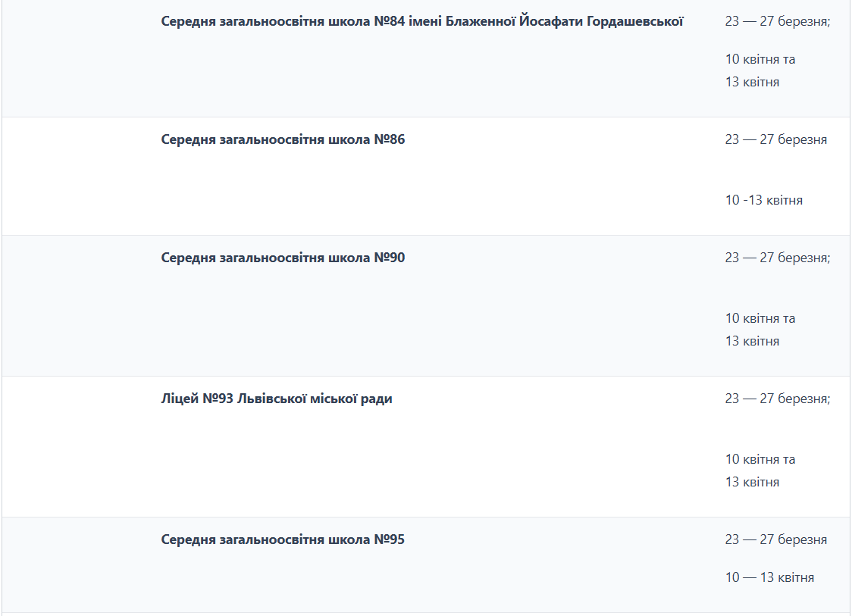Click "10 квітня та" in Ліцей №93 row
Viewport: 852px width, 616px height.
click(760, 459)
